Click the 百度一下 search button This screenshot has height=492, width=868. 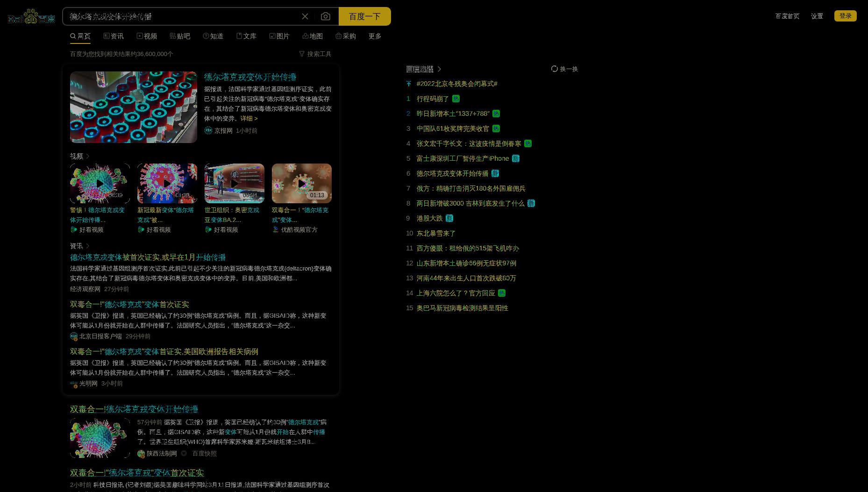[x=365, y=16]
